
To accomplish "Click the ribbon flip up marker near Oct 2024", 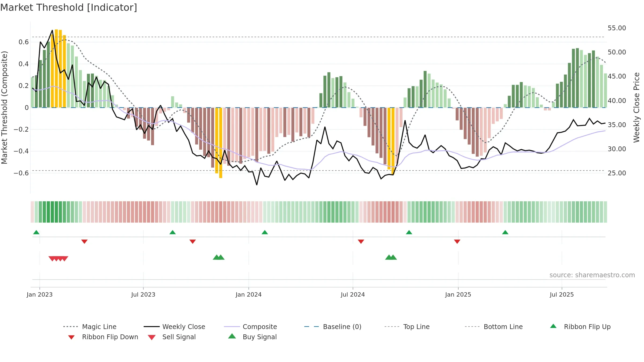I will click(x=409, y=232).
